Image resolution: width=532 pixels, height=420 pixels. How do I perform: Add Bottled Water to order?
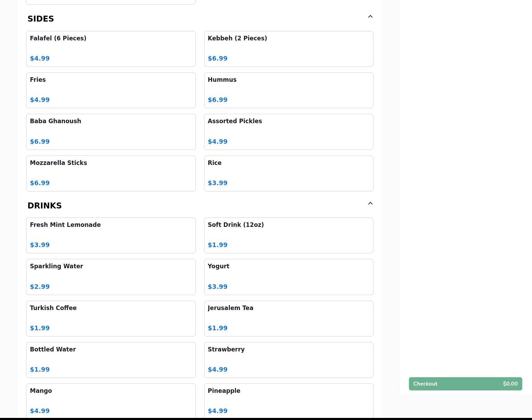pos(111,360)
